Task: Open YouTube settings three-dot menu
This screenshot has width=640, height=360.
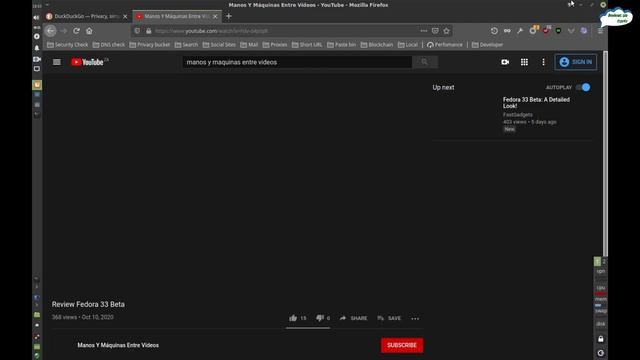Action: [x=543, y=62]
